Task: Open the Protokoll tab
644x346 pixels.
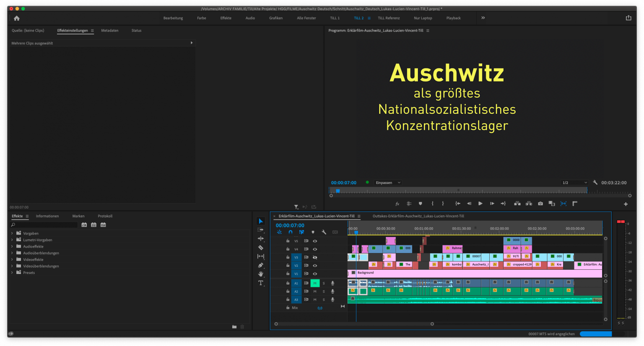Action: pyautogui.click(x=105, y=216)
